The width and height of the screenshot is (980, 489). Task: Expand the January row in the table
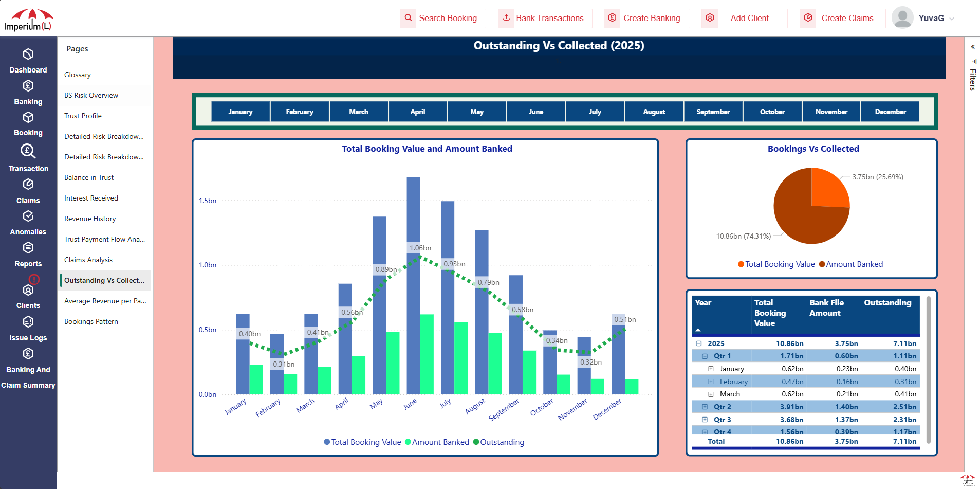(711, 369)
